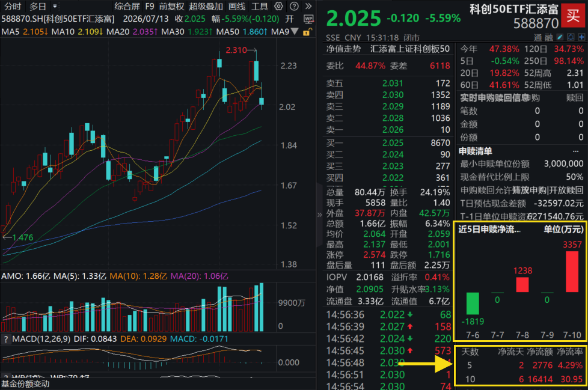Open the chart settings gear icon
588x390 pixels.
[278, 6]
